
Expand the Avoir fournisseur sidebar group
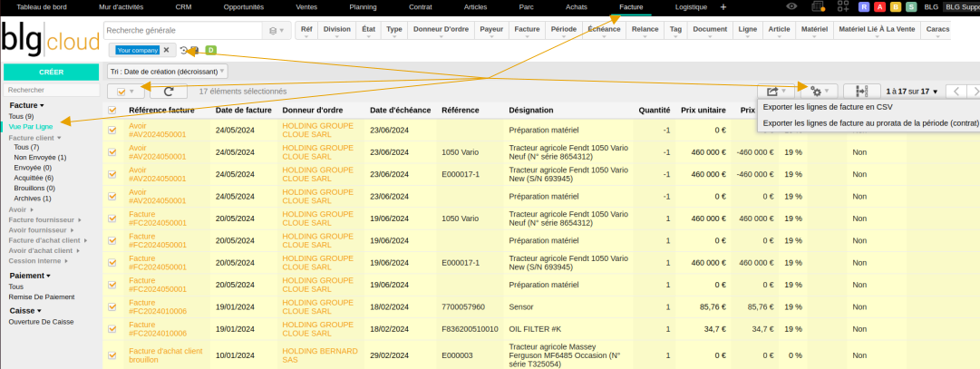click(40, 230)
